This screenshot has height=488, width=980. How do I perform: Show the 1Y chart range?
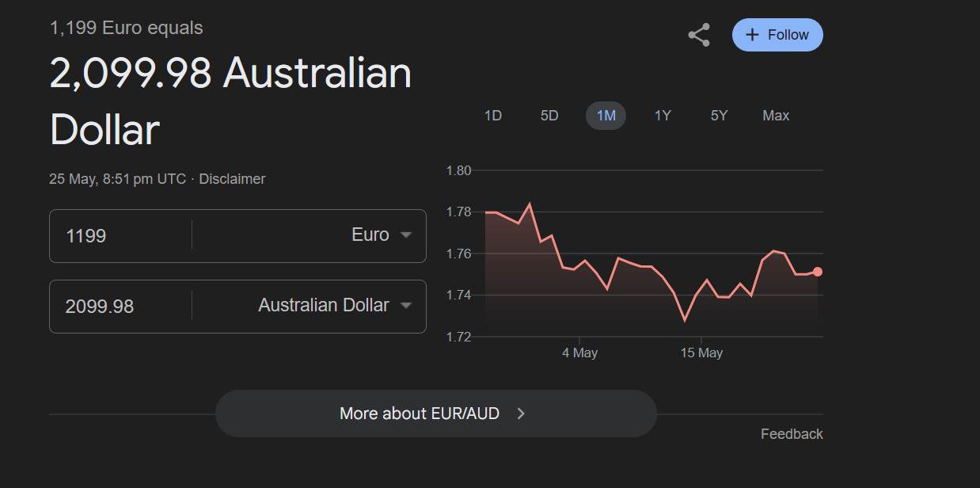(663, 116)
